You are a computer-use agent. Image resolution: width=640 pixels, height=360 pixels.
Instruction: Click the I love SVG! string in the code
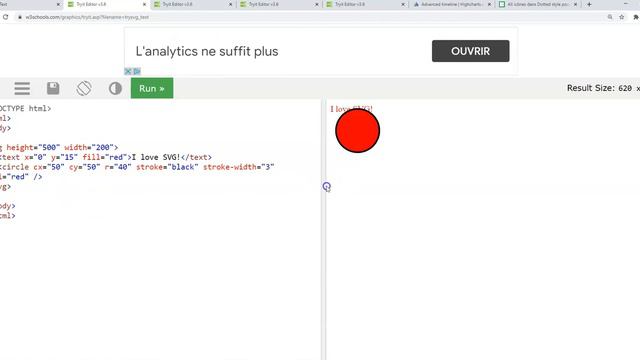(156, 157)
